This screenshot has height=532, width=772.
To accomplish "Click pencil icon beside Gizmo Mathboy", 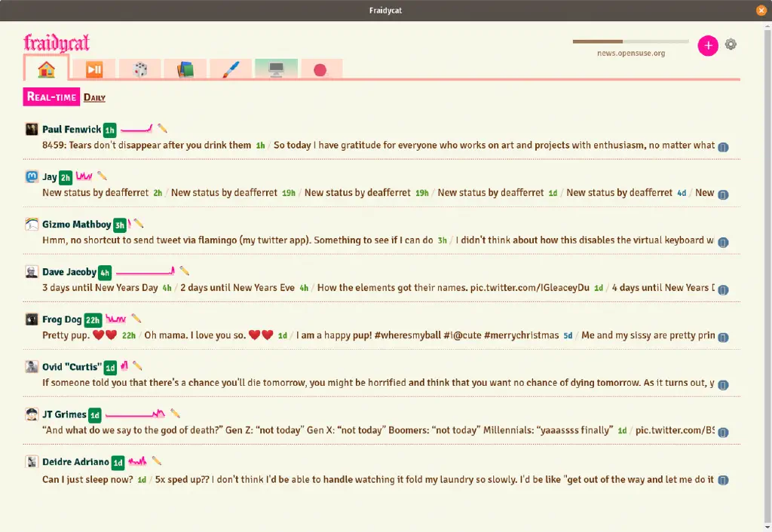I will coord(139,224).
